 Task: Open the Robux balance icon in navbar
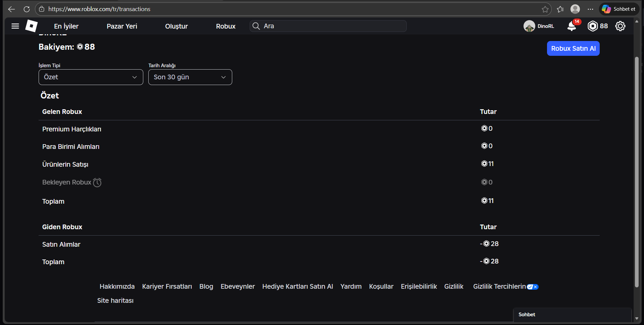pos(593,26)
